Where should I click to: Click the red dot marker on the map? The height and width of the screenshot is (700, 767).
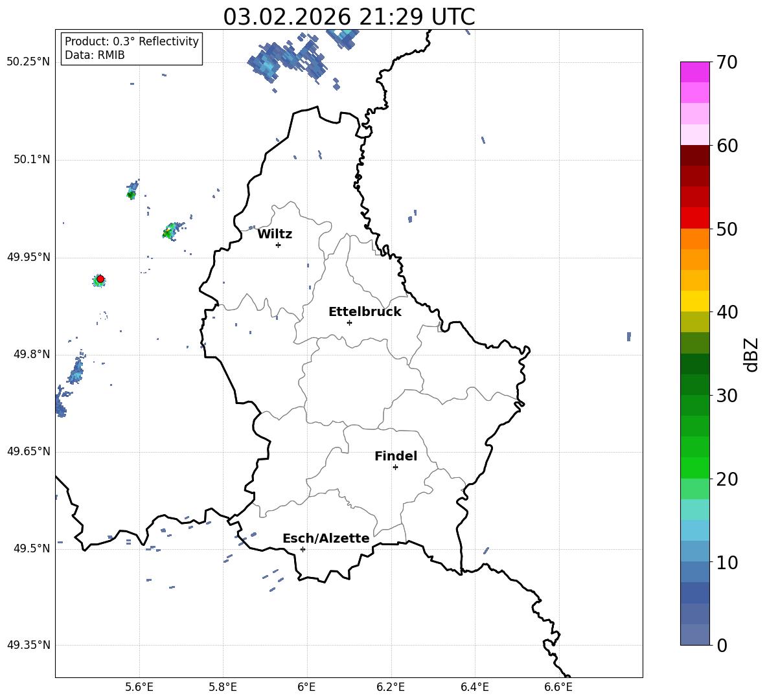click(x=100, y=279)
